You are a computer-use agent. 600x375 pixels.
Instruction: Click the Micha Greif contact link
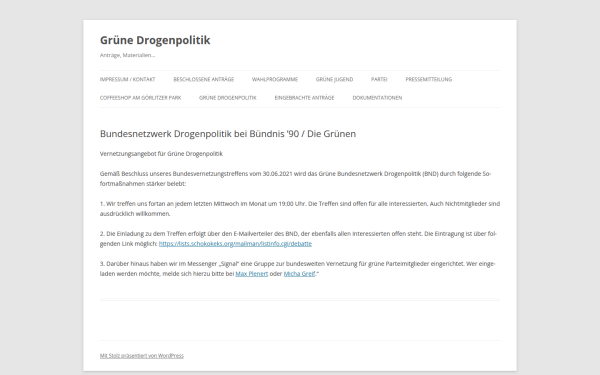click(x=299, y=274)
